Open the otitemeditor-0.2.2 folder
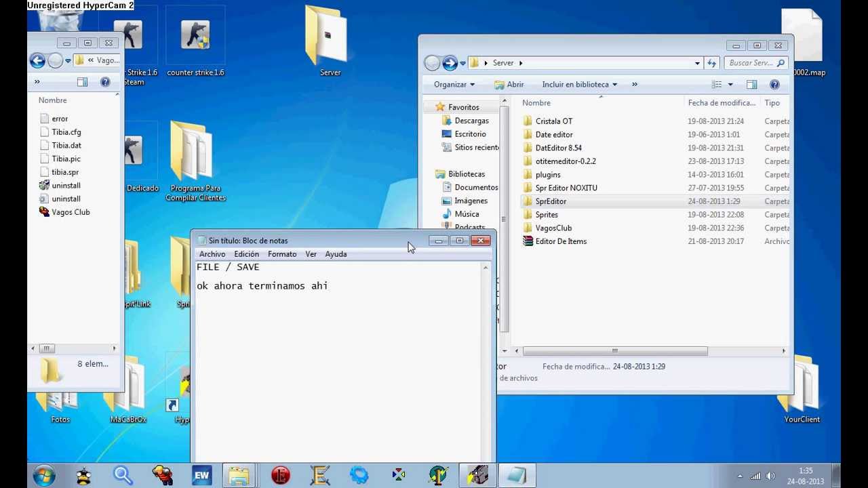Screen dimensions: 868x488 coord(565,161)
